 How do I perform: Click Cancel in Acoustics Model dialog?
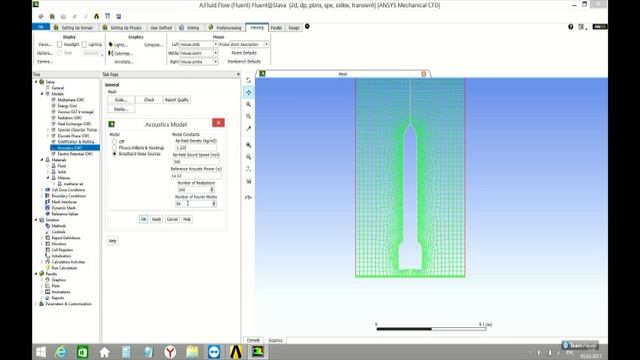[x=172, y=219]
